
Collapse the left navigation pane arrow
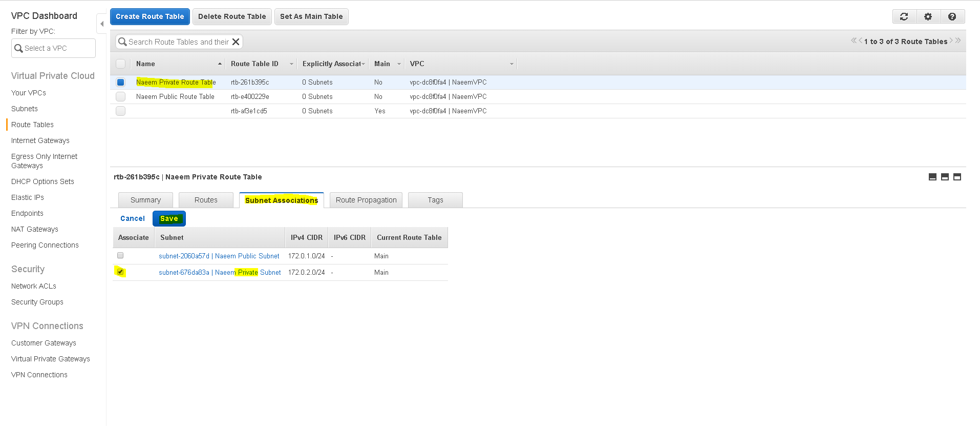tap(101, 24)
